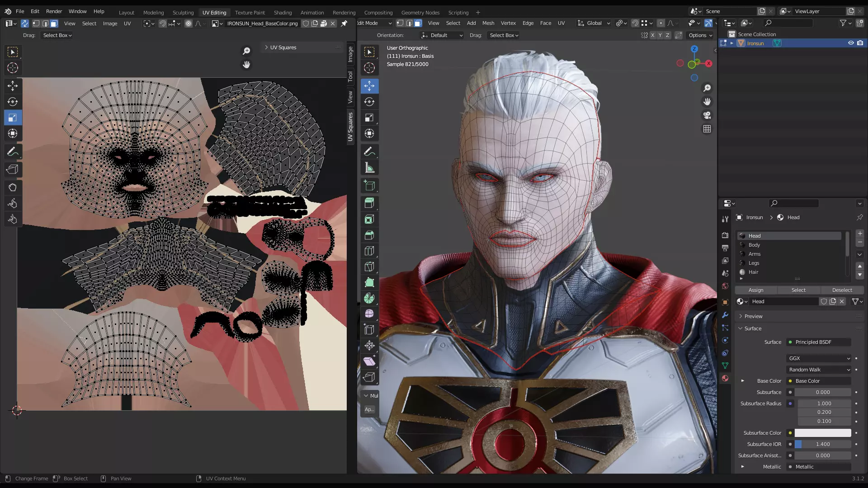The image size is (868, 488).
Task: Click the Subsurface IOR 1.400 slider
Action: [823, 444]
